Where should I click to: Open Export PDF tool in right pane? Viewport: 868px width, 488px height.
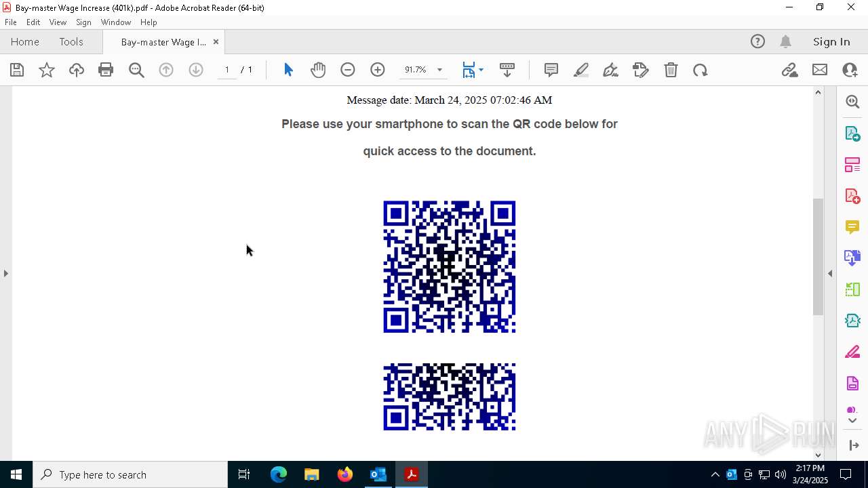pos(852,134)
